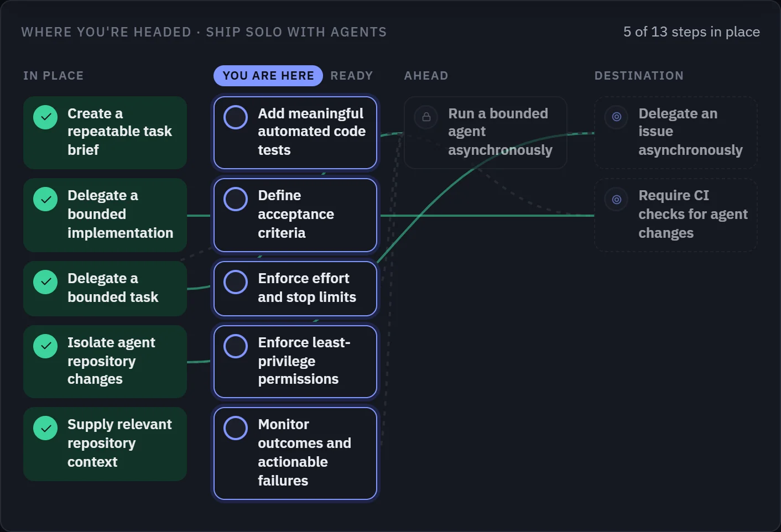Open Isolate agent repository changes card

[105, 362]
